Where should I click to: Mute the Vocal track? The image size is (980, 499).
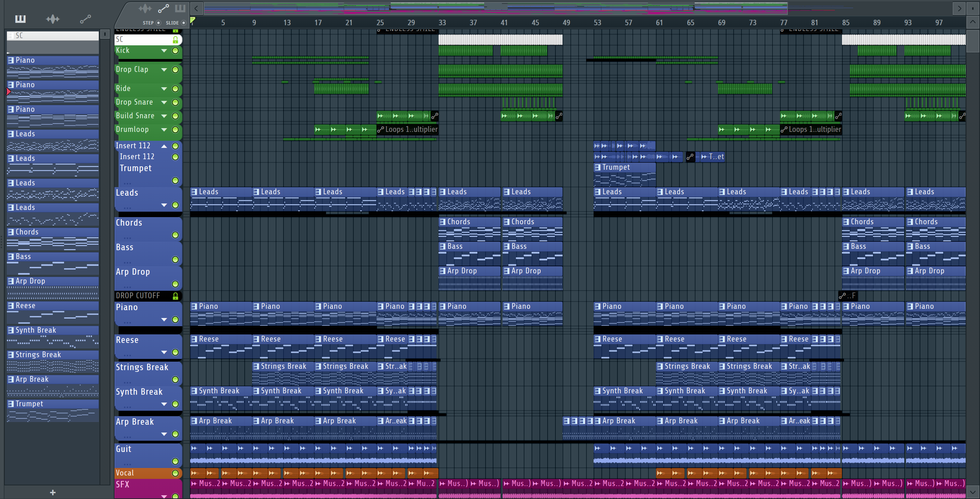point(175,473)
